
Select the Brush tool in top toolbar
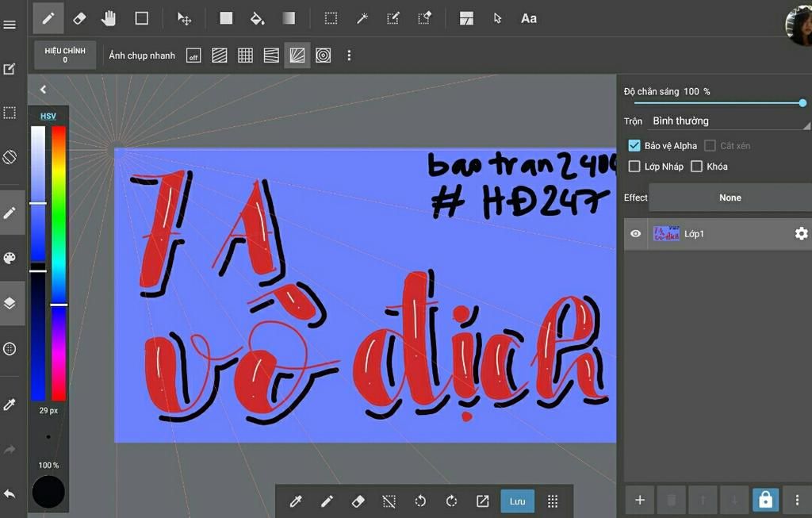(x=48, y=19)
